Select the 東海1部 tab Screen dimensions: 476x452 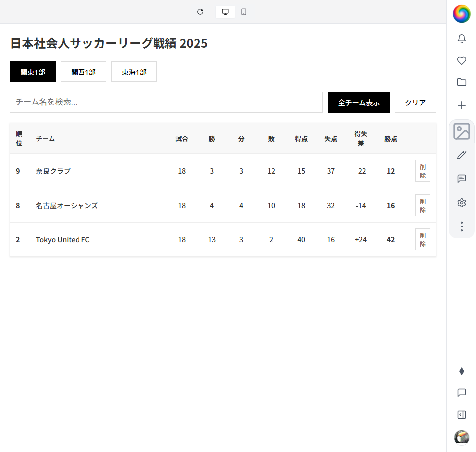click(134, 72)
